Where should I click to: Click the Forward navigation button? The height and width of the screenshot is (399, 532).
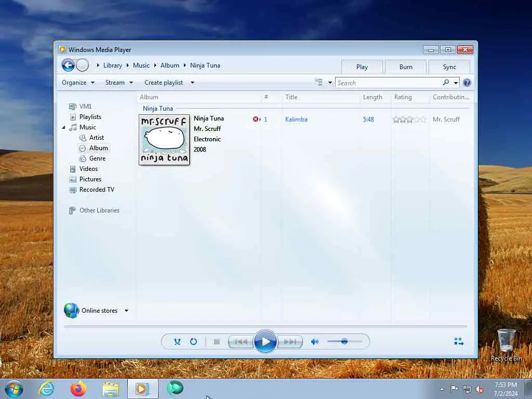coord(83,65)
